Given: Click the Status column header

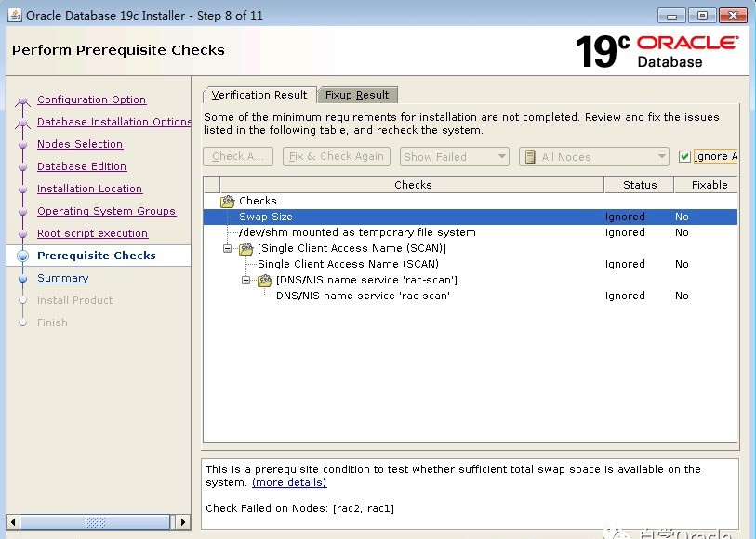Looking at the screenshot, I should click(x=640, y=185).
